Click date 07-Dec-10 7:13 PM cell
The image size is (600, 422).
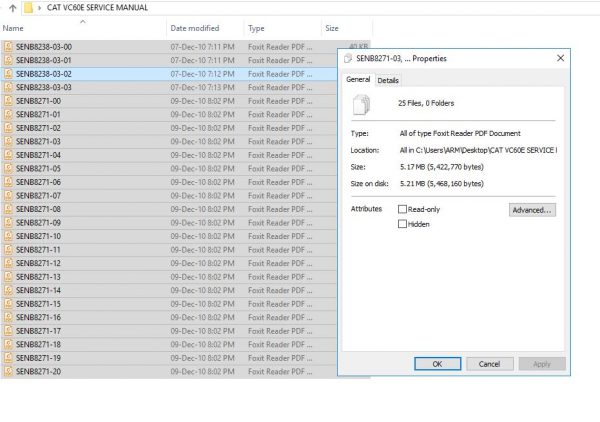pyautogui.click(x=202, y=87)
